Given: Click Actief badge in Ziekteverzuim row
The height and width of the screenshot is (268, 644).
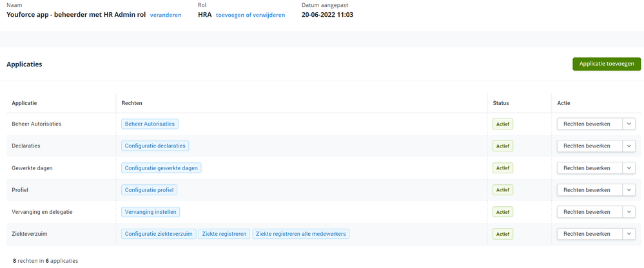Looking at the screenshot, I should (x=503, y=234).
